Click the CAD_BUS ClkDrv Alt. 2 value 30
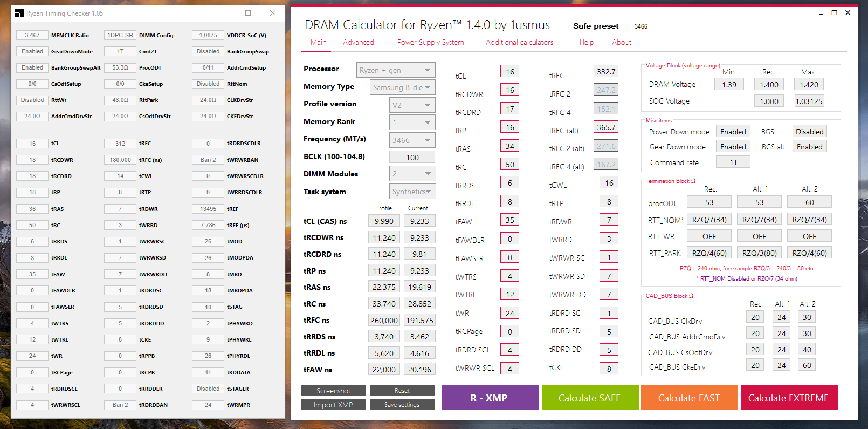This screenshot has height=429, width=868. 807,317
